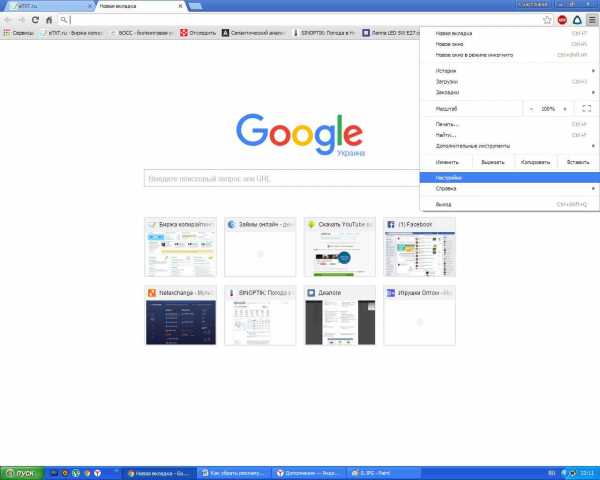Open the БОСС bookmark in bookmarks bar
The width and height of the screenshot is (600, 480).
tap(141, 33)
